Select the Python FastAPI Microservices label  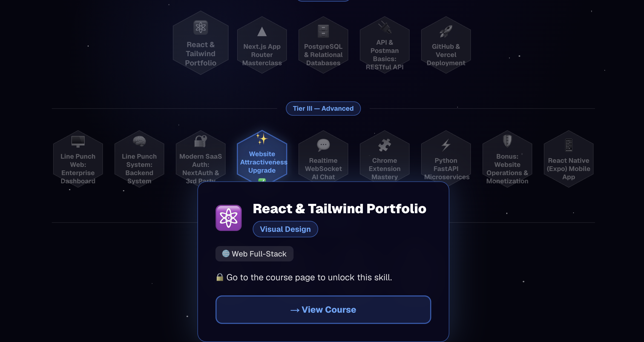(447, 169)
